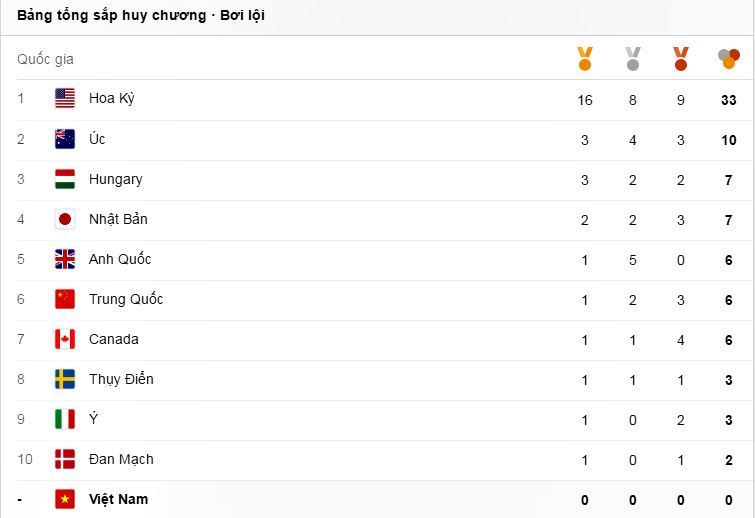
Task: Click the silver medal column icon
Action: (x=633, y=59)
